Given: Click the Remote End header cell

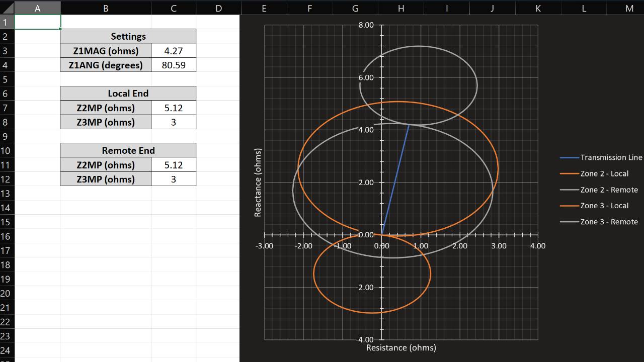Looking at the screenshot, I should (x=128, y=150).
